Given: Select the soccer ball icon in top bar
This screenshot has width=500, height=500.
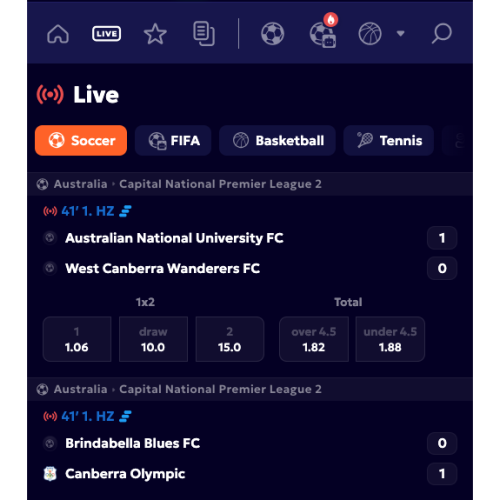Looking at the screenshot, I should tap(272, 34).
